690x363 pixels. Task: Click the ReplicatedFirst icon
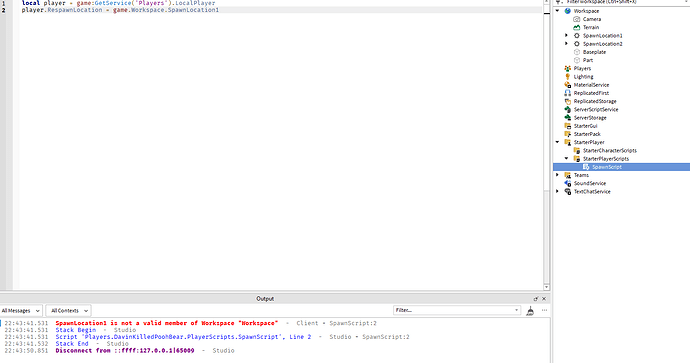point(568,93)
